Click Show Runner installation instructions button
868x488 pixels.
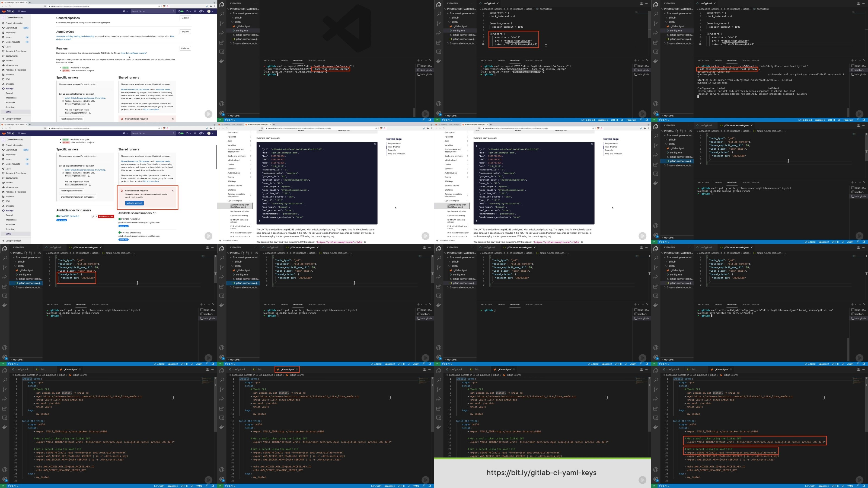point(78,197)
